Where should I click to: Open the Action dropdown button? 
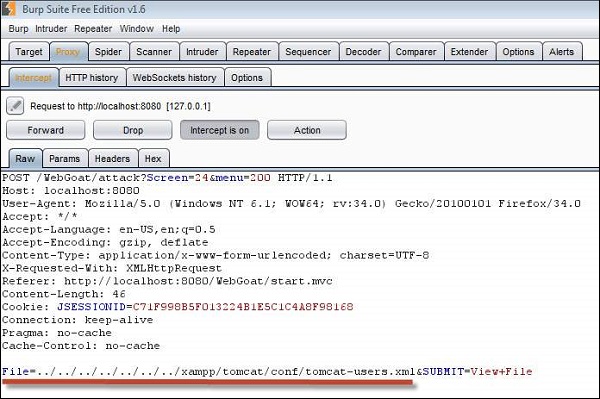[x=307, y=130]
